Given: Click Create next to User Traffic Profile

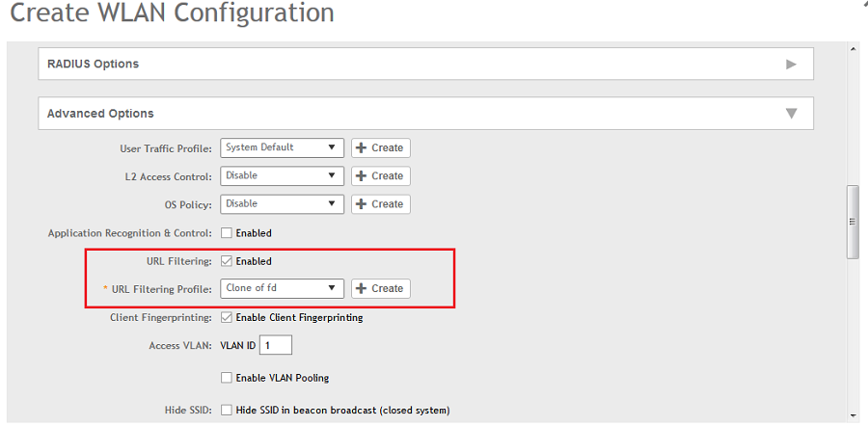Looking at the screenshot, I should [380, 147].
